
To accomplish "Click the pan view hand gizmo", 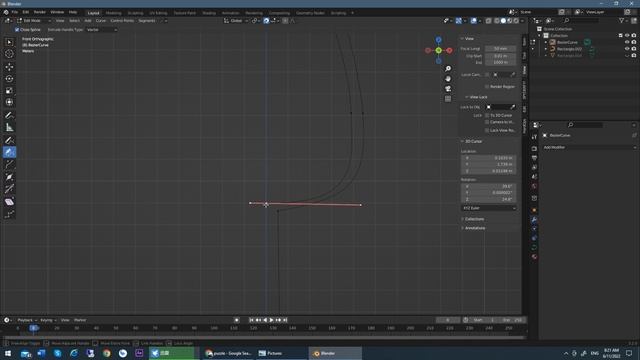I will click(448, 79).
